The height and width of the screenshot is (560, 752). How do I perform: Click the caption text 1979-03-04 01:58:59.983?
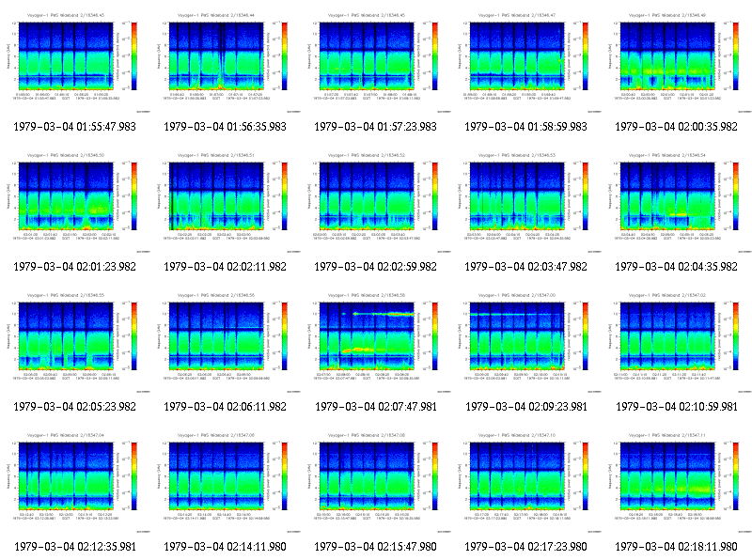[x=525, y=127]
